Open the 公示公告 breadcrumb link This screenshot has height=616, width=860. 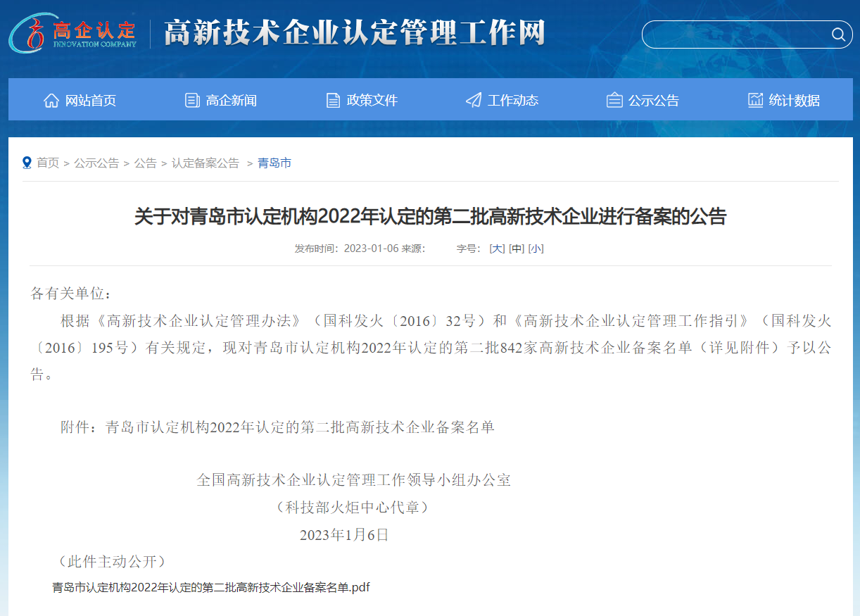96,163
